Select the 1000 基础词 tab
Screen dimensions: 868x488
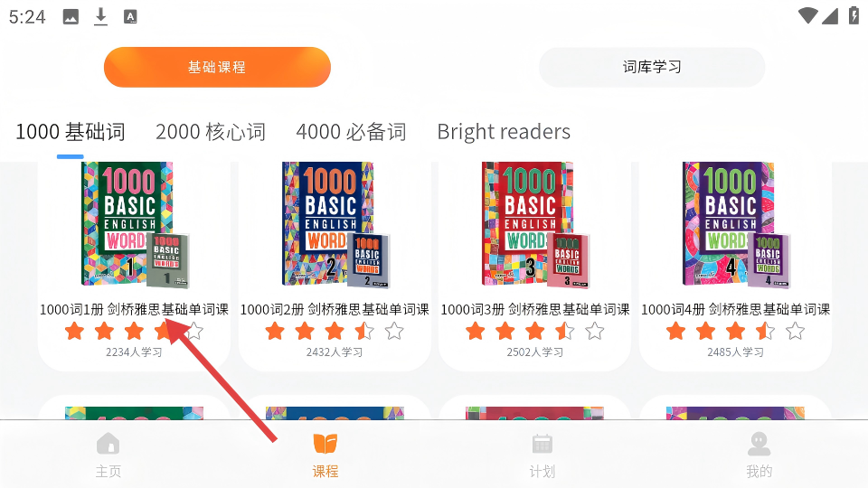point(71,132)
